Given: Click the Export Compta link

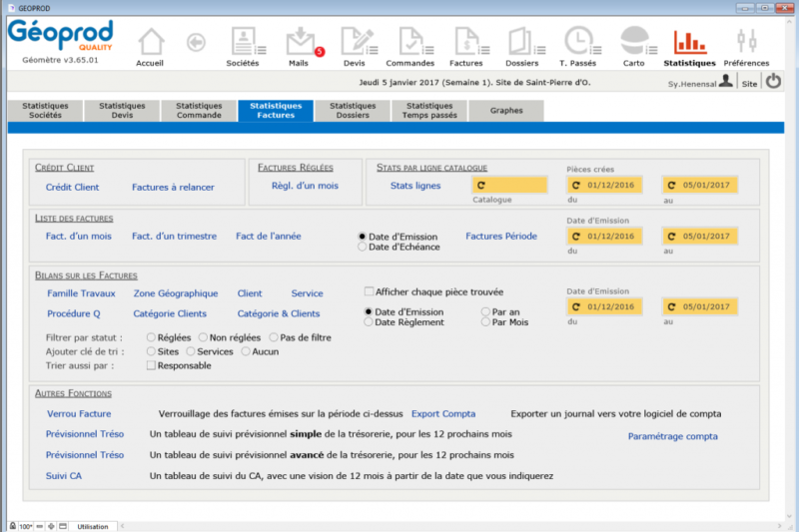Looking at the screenshot, I should (443, 413).
